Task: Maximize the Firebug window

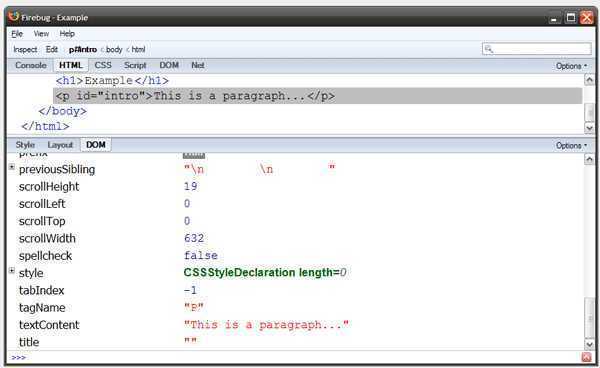Action: (571, 18)
